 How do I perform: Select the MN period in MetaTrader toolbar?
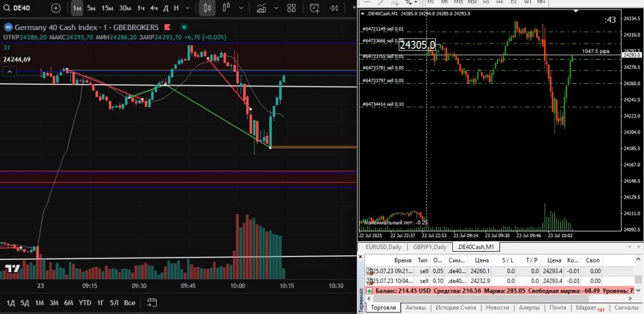click(540, 3)
